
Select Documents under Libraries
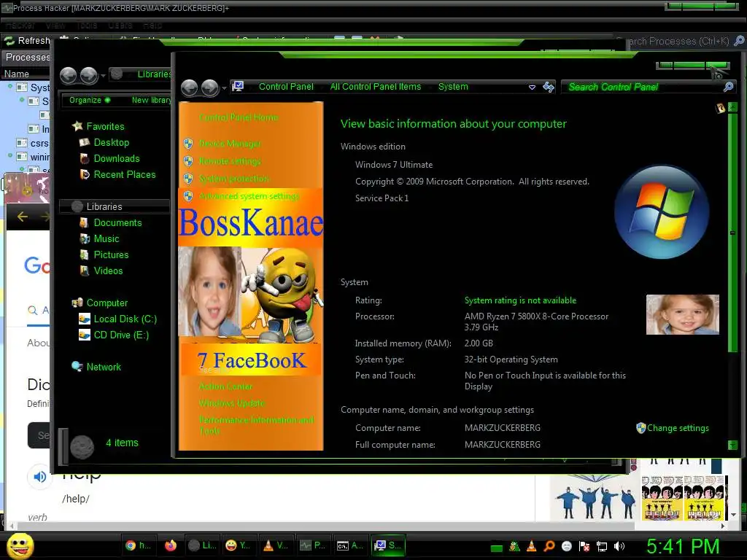[117, 222]
